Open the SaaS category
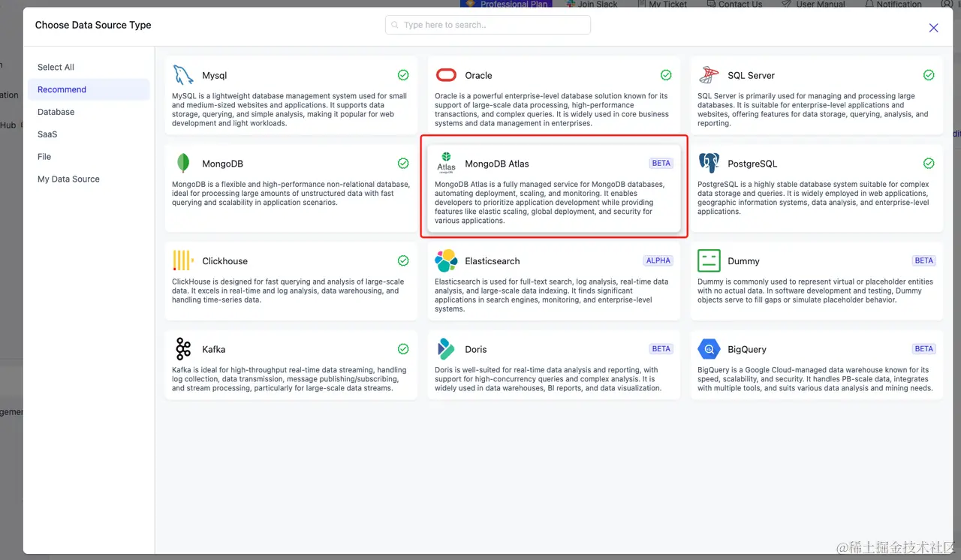The image size is (961, 560). point(89,134)
